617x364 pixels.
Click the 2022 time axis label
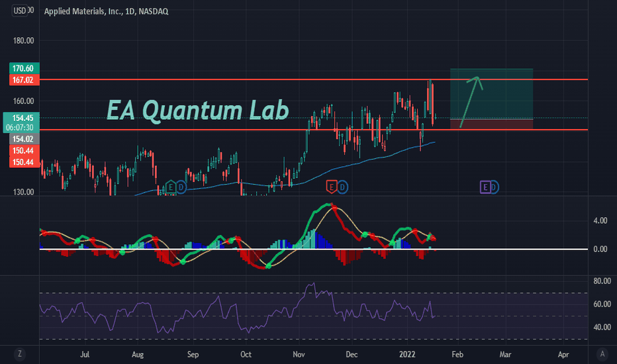(407, 355)
